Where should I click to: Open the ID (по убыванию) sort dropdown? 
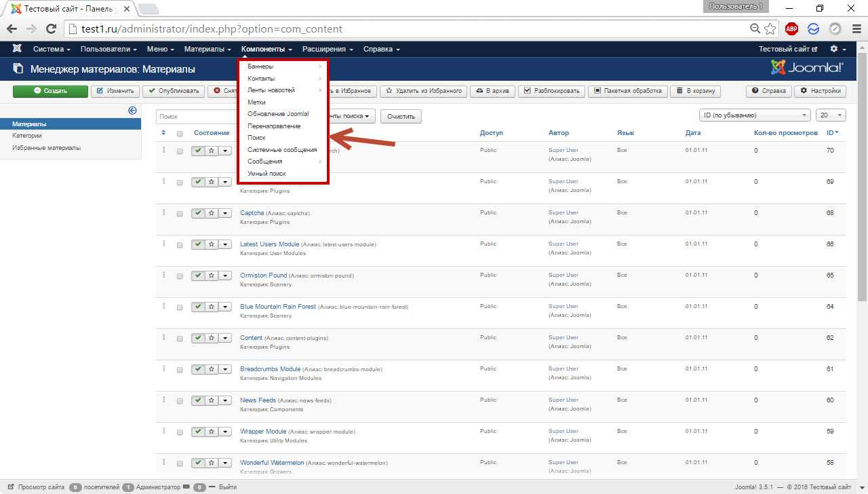coord(754,115)
